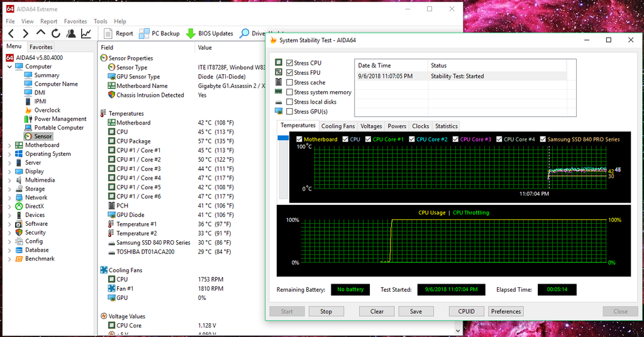Screen dimensions: 644x337
Task: Switch to the Voltages tab
Action: click(x=371, y=126)
